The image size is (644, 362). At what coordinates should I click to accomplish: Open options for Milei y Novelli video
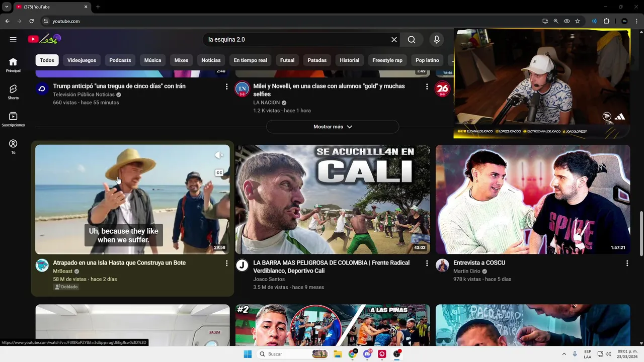pyautogui.click(x=427, y=86)
